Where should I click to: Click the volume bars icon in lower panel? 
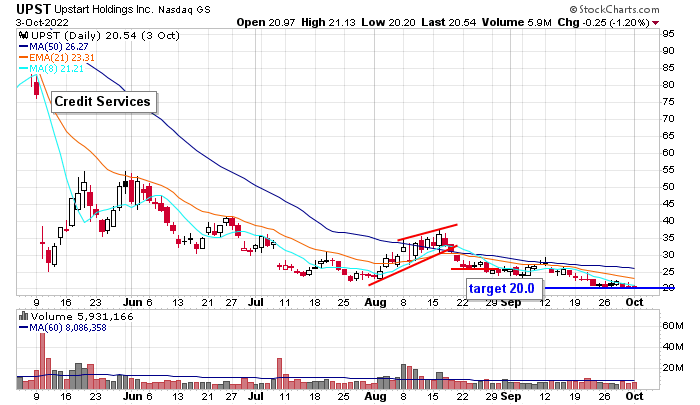(x=24, y=317)
